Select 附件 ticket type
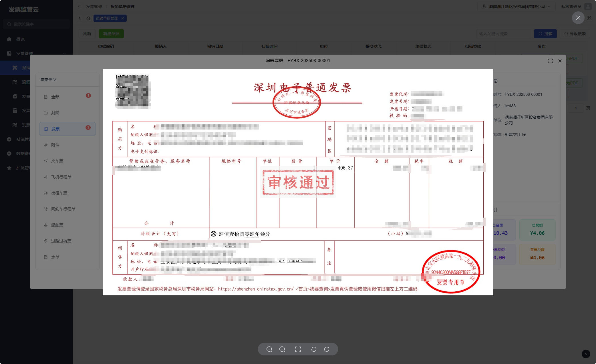Screen dimensions: 596x364 tap(67, 145)
